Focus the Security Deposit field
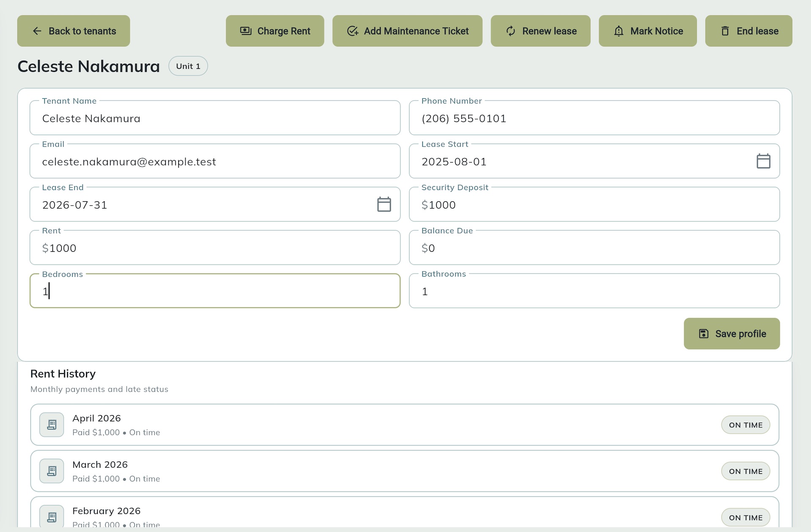The image size is (811, 532). click(594, 204)
